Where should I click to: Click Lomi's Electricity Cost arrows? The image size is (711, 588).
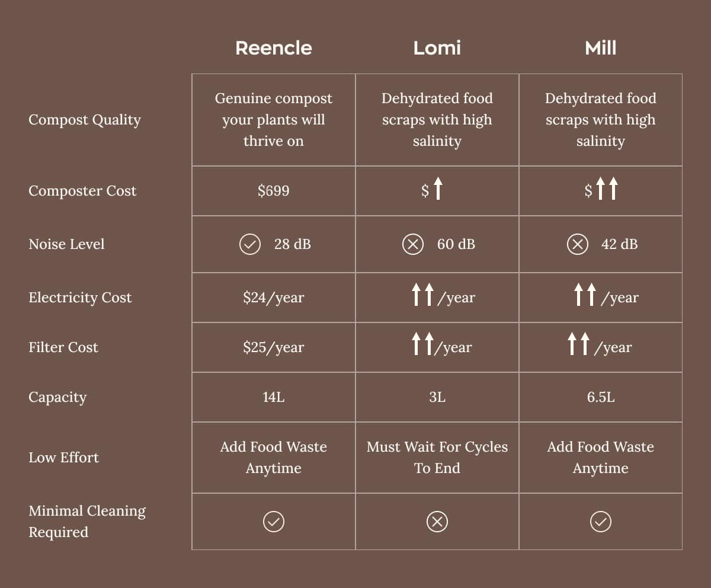click(423, 295)
